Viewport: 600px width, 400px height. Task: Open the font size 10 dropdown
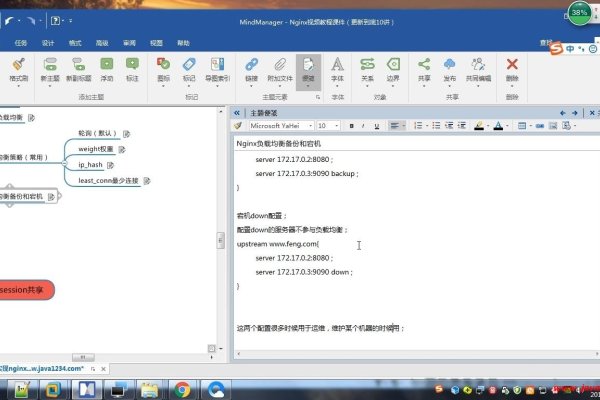click(337, 126)
